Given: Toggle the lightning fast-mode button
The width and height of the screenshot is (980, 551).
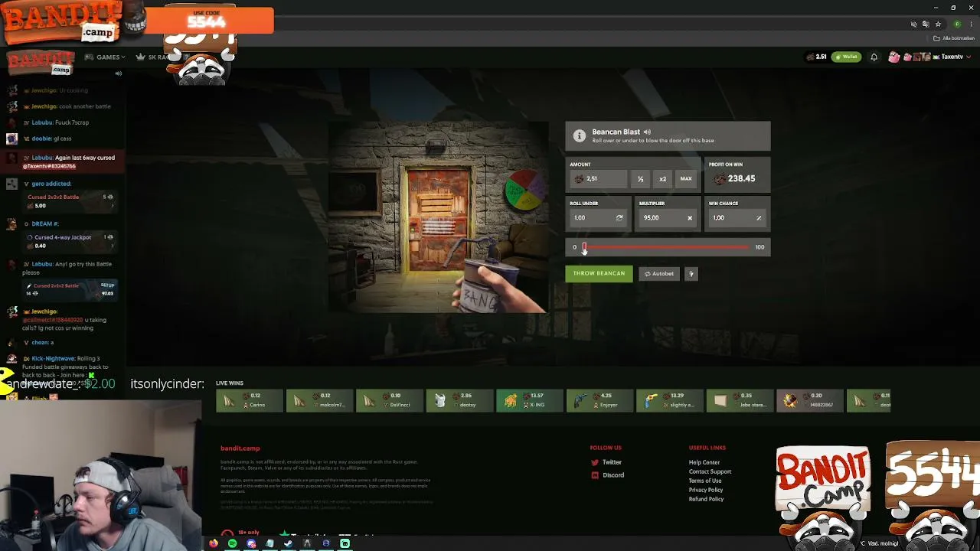Looking at the screenshot, I should [x=691, y=274].
